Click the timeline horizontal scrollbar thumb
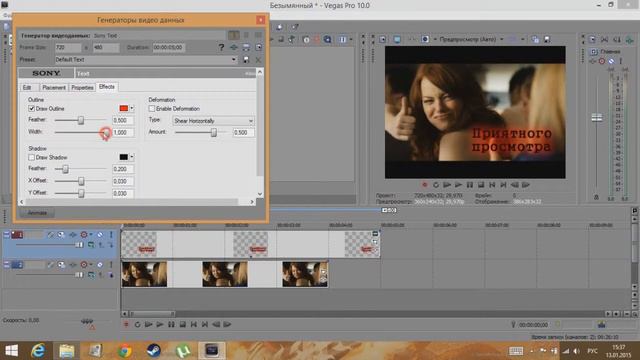This screenshot has height=360, width=640. [152, 314]
